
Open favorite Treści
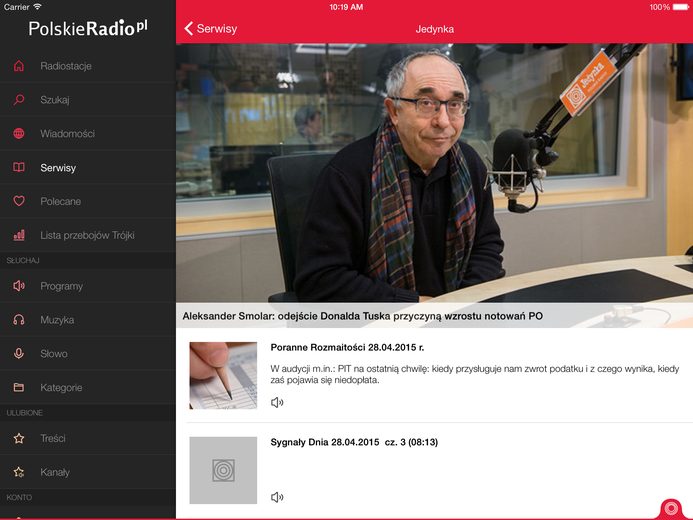(88, 438)
